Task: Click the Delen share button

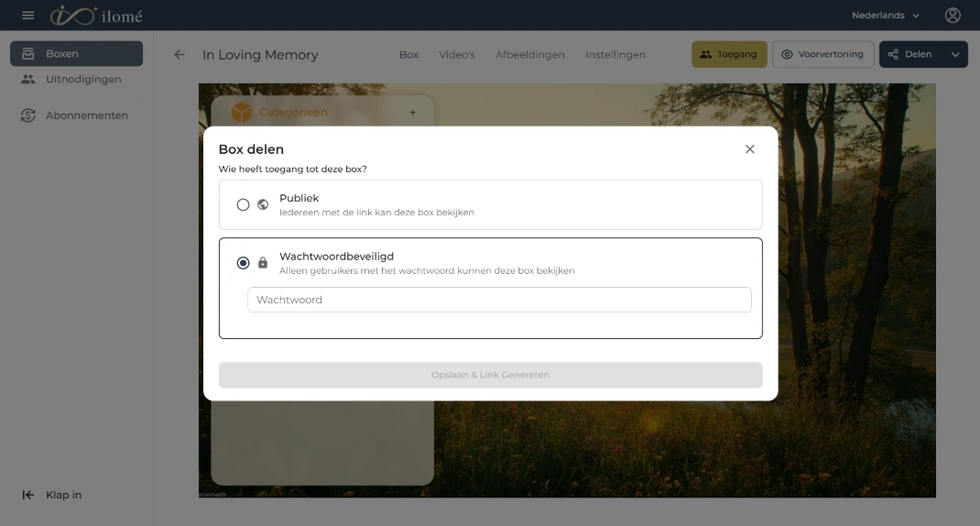Action: point(911,54)
